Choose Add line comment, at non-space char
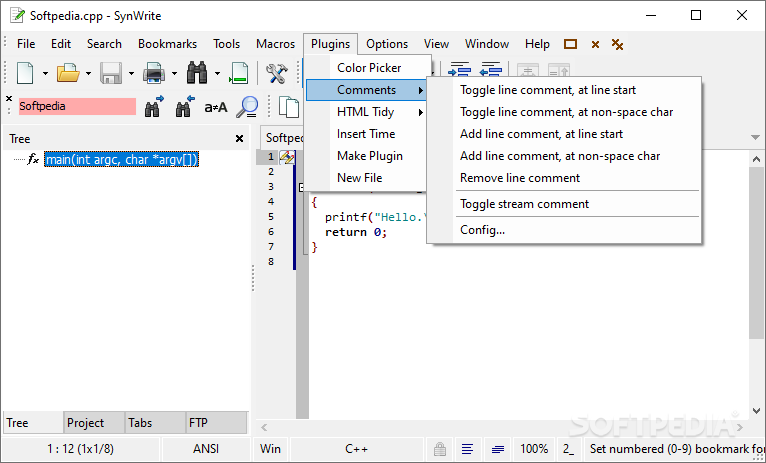766x463 pixels. (x=564, y=156)
